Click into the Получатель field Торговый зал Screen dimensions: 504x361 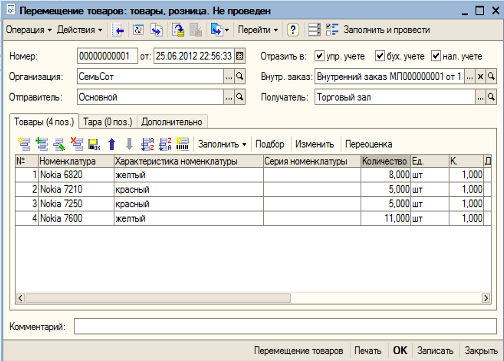pyautogui.click(x=394, y=97)
